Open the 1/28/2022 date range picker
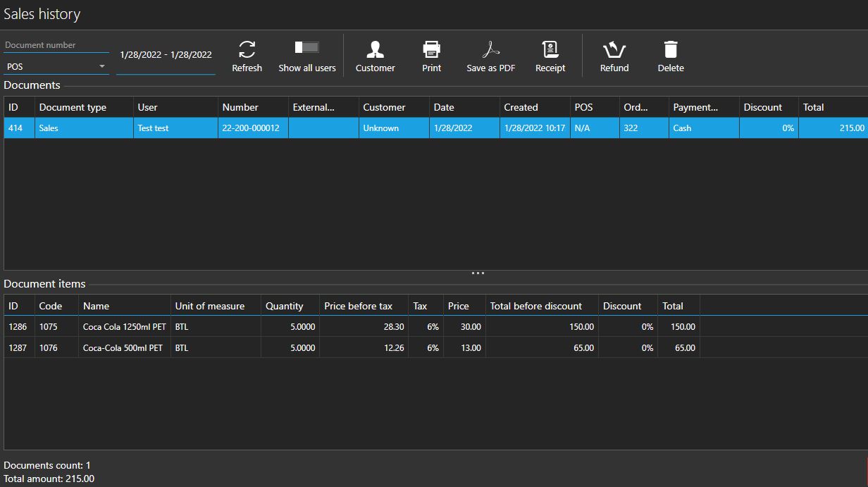This screenshot has height=487, width=868. (166, 55)
